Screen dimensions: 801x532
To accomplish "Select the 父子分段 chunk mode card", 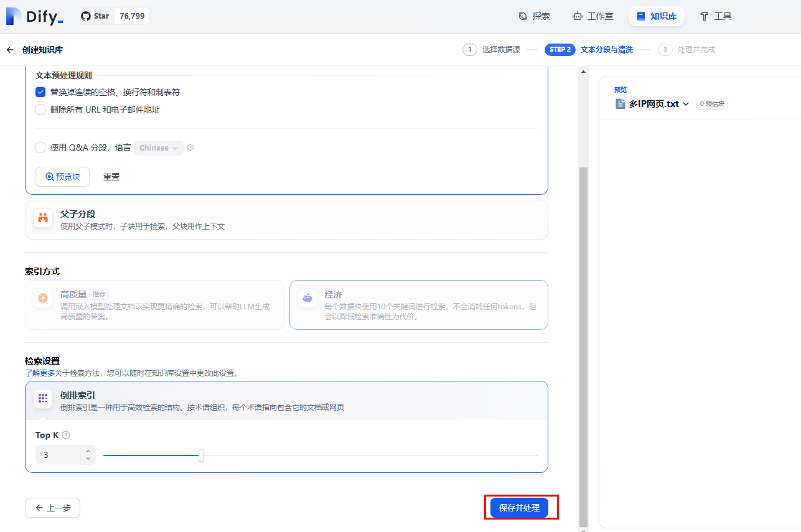I will point(286,220).
